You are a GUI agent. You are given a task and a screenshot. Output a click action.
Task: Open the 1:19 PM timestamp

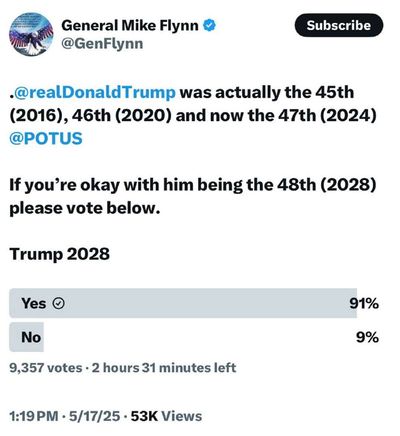coord(34,416)
